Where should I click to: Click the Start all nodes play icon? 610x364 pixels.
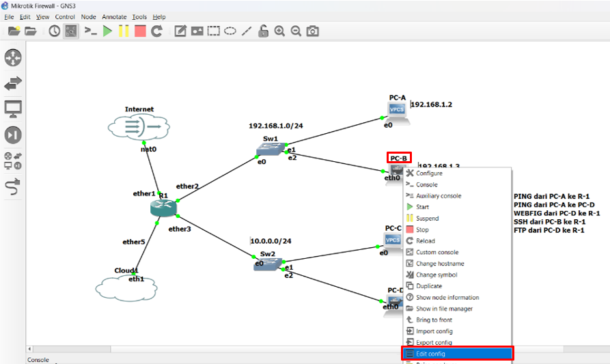107,31
